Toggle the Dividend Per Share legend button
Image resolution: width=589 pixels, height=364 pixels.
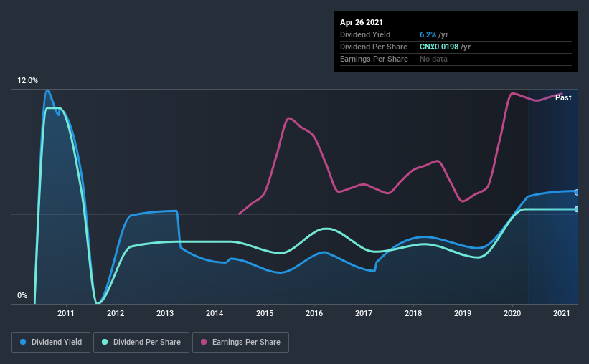(141, 343)
